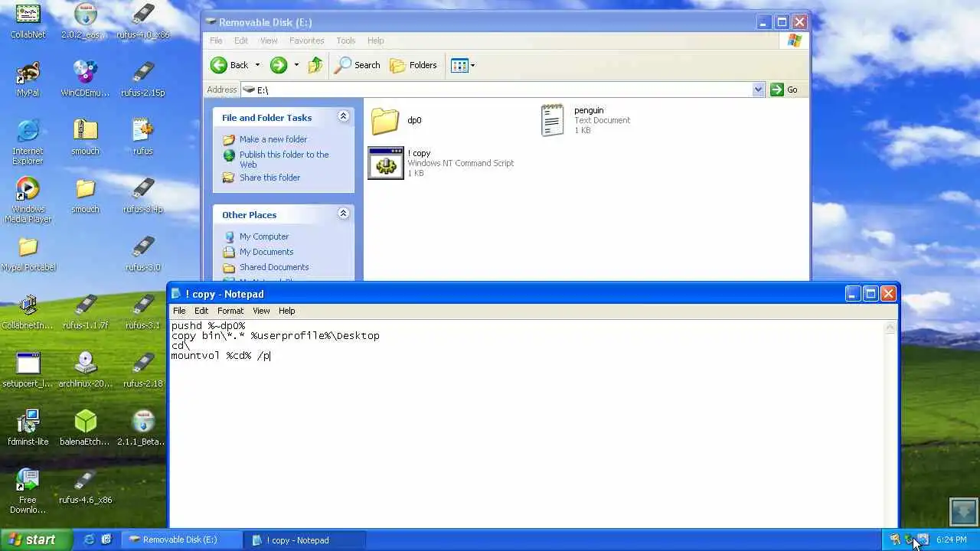Select the balenaEtcher desktop icon

(85, 428)
